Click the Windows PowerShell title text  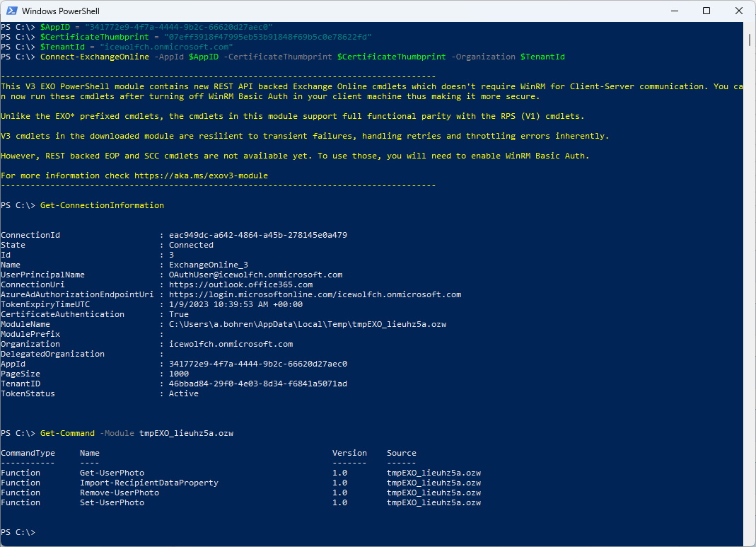click(61, 11)
